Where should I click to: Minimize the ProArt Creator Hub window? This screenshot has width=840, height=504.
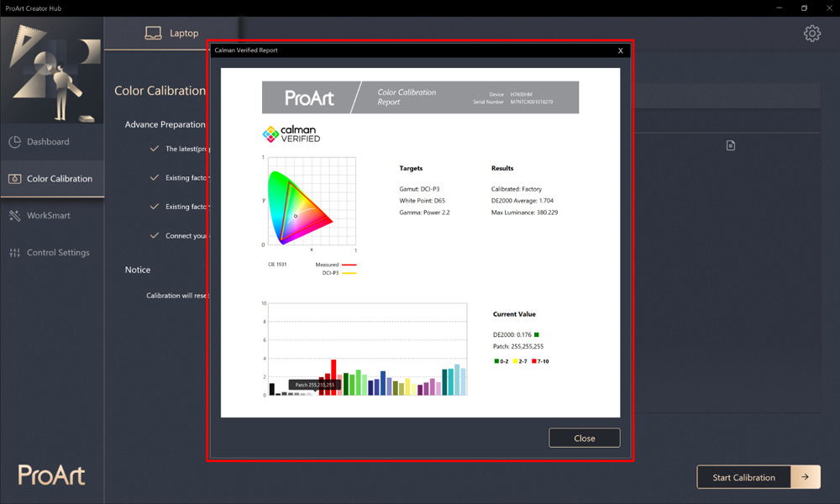tap(779, 8)
